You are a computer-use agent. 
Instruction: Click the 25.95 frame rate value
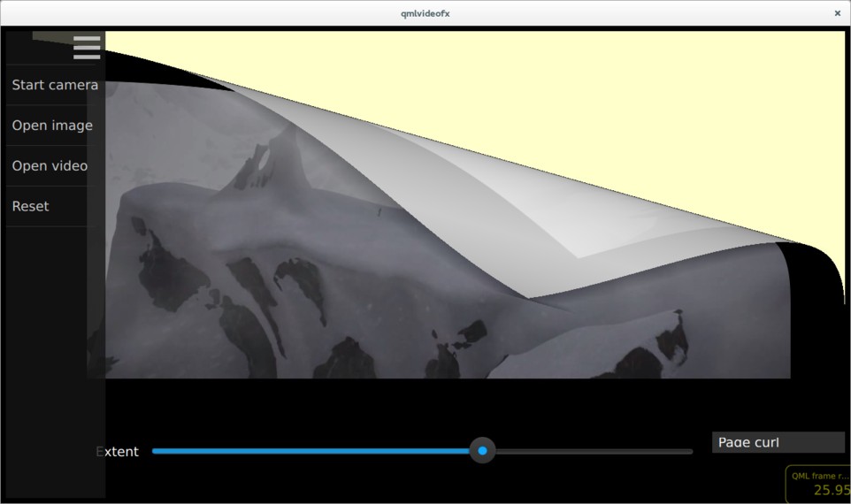831,490
